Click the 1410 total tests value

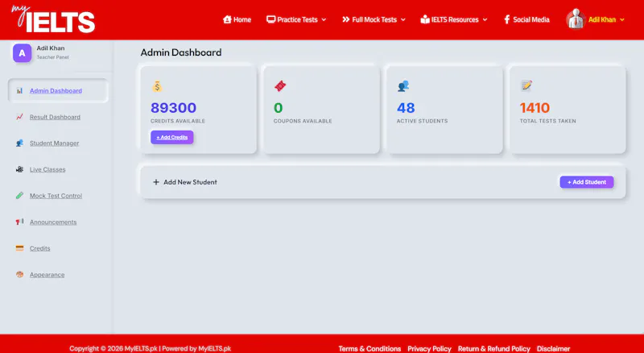click(x=535, y=108)
